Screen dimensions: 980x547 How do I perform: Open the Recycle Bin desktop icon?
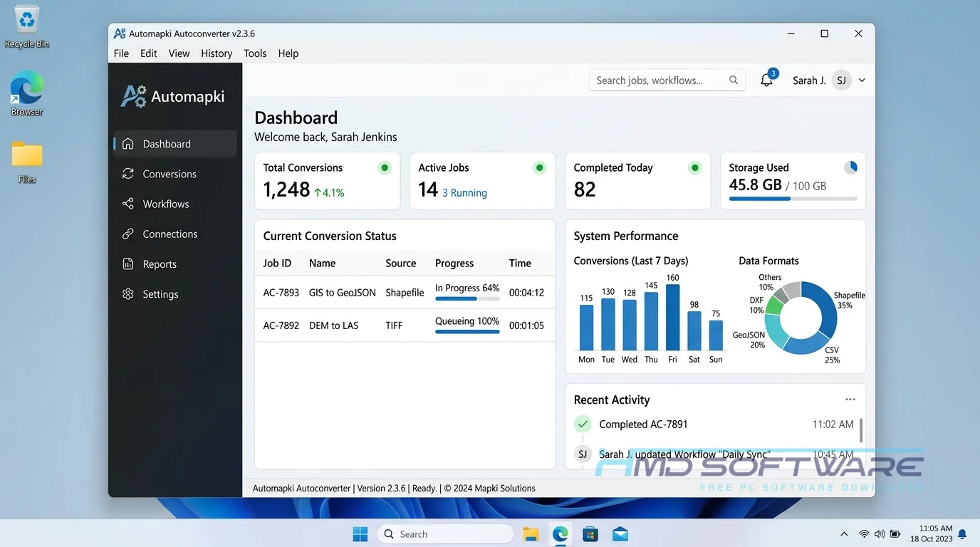click(27, 27)
